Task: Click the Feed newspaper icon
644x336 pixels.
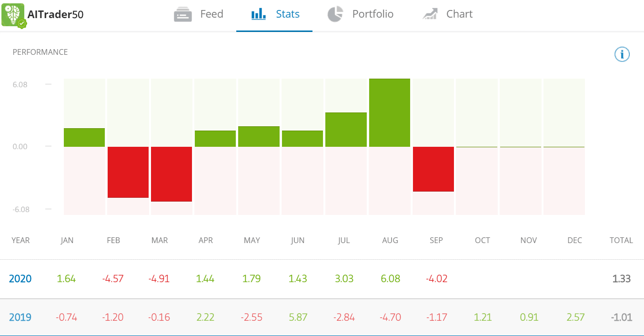Action: coord(183,14)
